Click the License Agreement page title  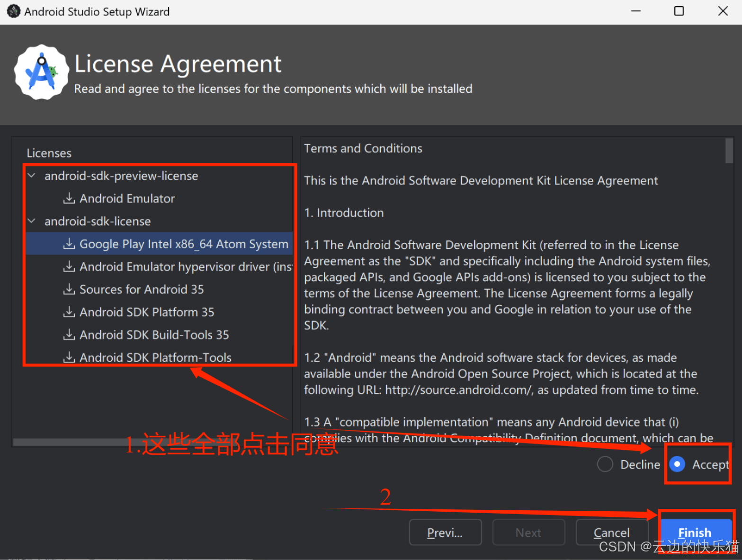(178, 63)
